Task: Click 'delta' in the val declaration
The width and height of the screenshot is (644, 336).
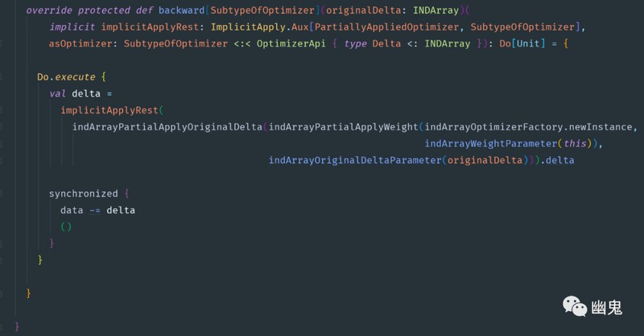Action: click(86, 93)
